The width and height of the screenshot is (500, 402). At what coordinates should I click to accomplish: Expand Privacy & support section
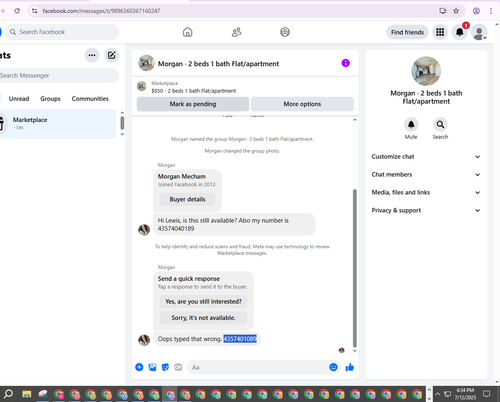(426, 210)
